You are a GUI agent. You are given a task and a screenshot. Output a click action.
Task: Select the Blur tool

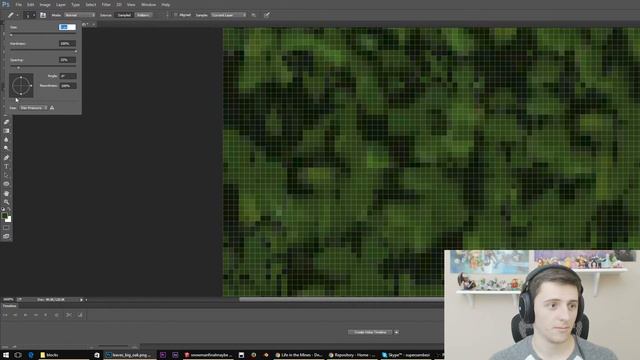click(x=6, y=140)
